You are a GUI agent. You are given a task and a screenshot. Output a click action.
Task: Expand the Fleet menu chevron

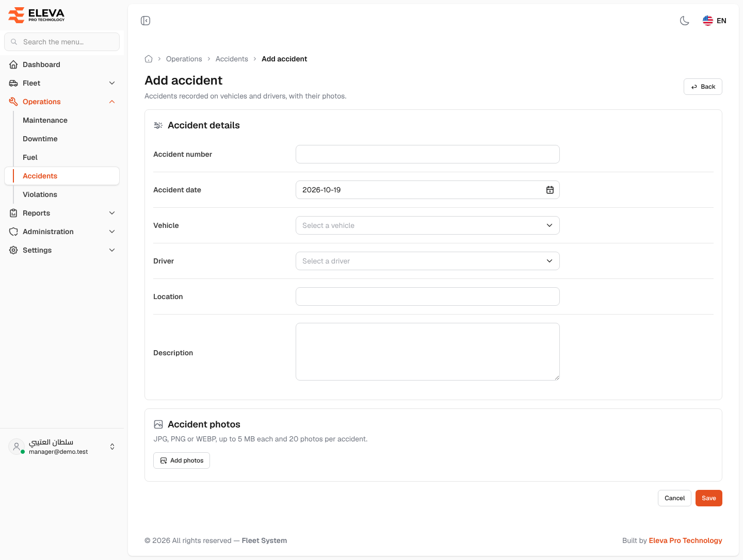[112, 83]
